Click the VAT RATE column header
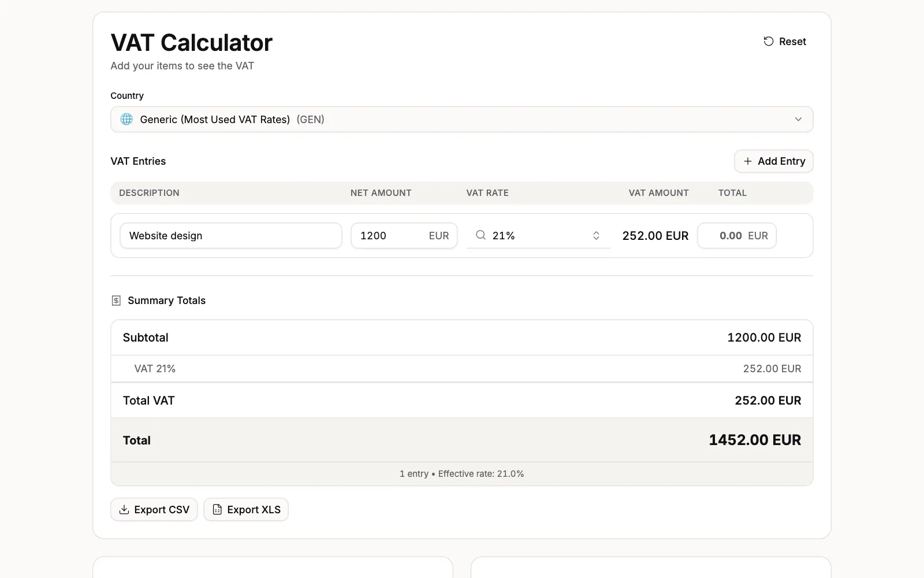This screenshot has height=578, width=924. (487, 193)
